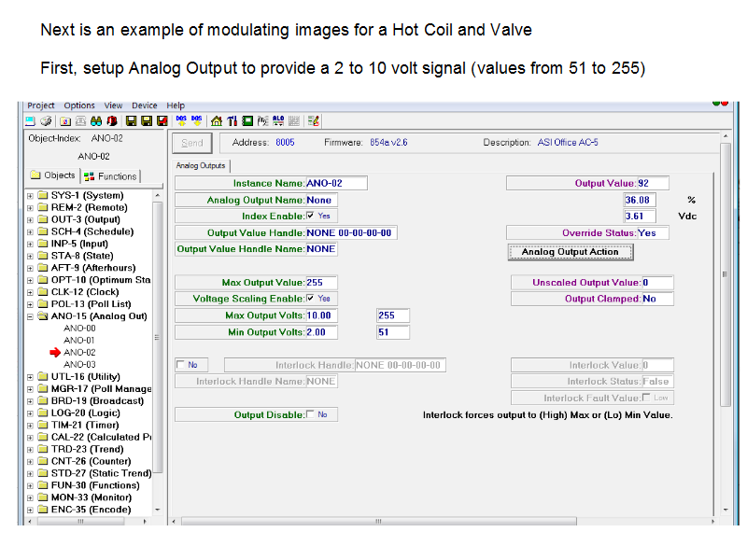
Task: Select ANO-03 in the tree
Action: [x=79, y=364]
